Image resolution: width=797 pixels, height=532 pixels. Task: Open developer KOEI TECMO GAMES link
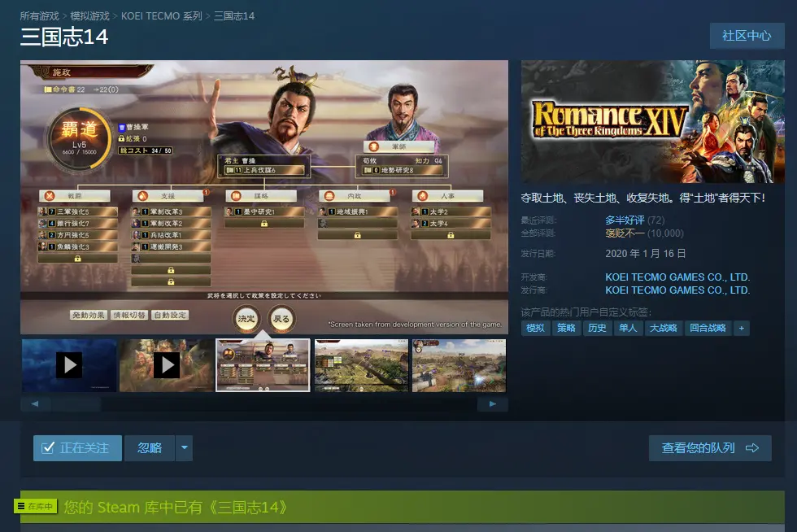(677, 277)
